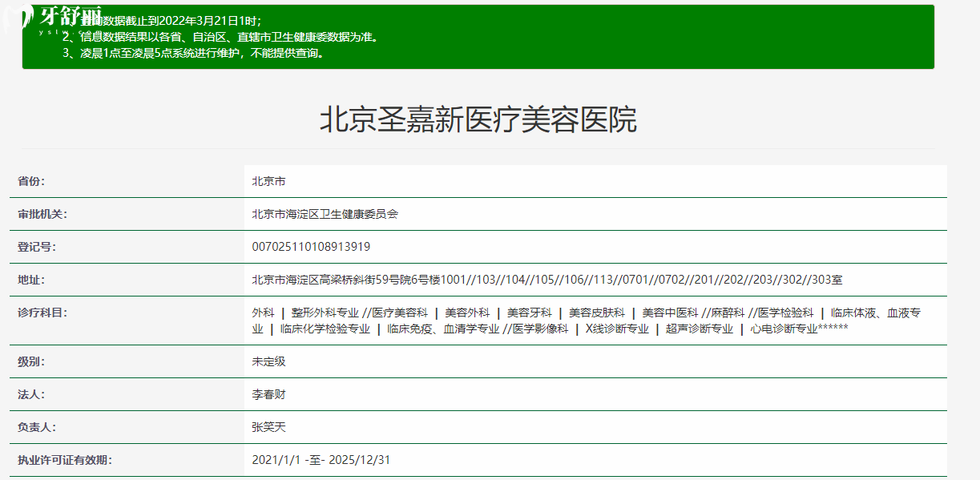Click notice line 凌晨1点至凌晨5点系统进行维护

click(193, 53)
